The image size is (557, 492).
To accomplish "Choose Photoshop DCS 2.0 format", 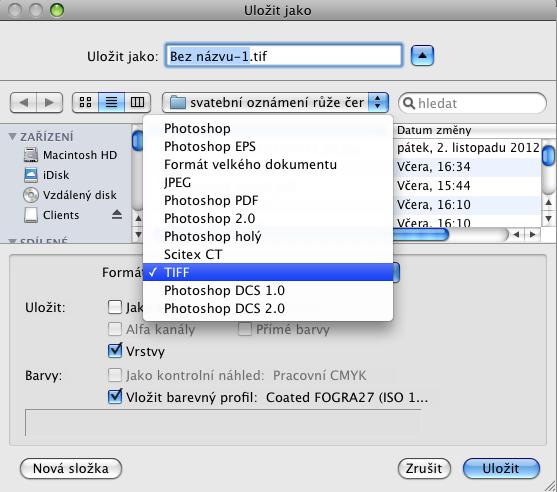I will (x=268, y=308).
